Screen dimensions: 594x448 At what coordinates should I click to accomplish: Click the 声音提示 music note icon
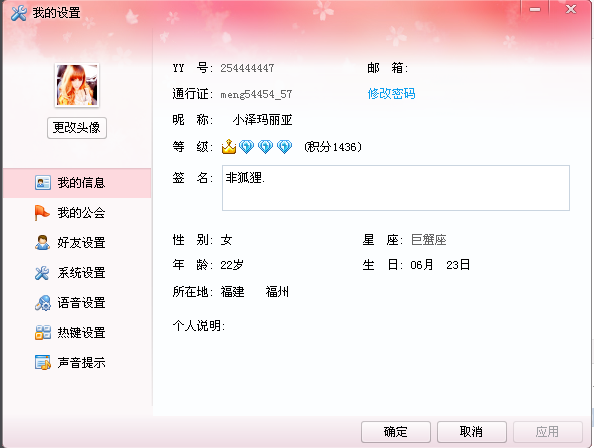[x=43, y=362]
